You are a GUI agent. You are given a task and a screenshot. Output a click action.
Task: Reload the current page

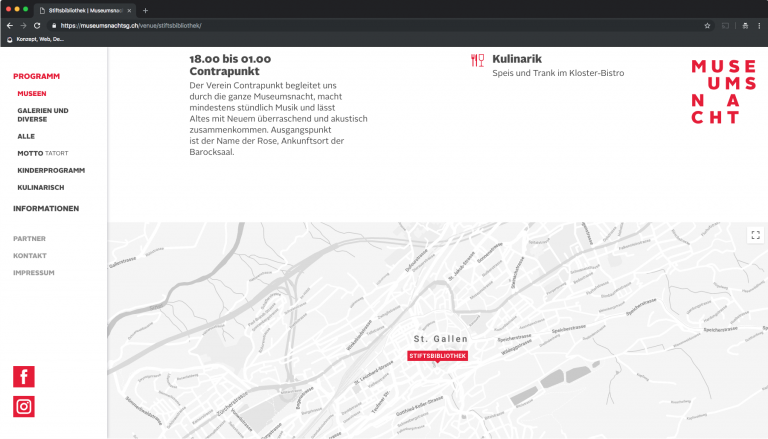pos(37,25)
